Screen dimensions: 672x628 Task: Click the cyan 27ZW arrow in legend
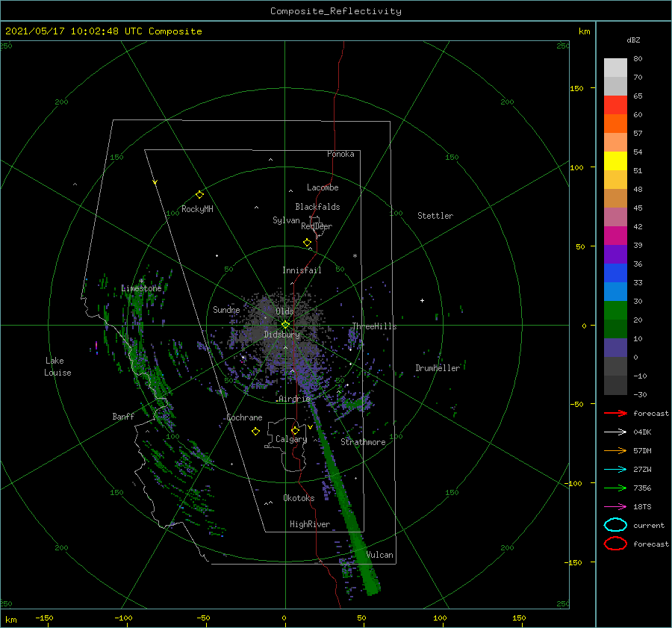pos(615,470)
